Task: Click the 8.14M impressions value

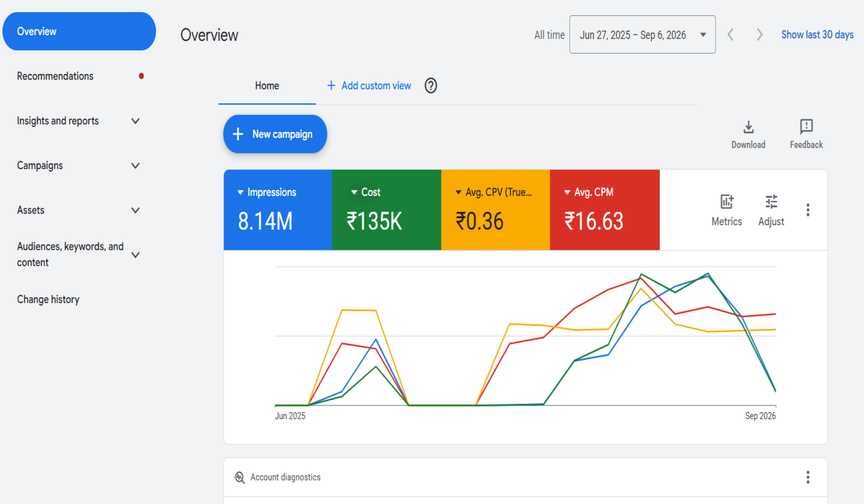Action: pyautogui.click(x=265, y=221)
